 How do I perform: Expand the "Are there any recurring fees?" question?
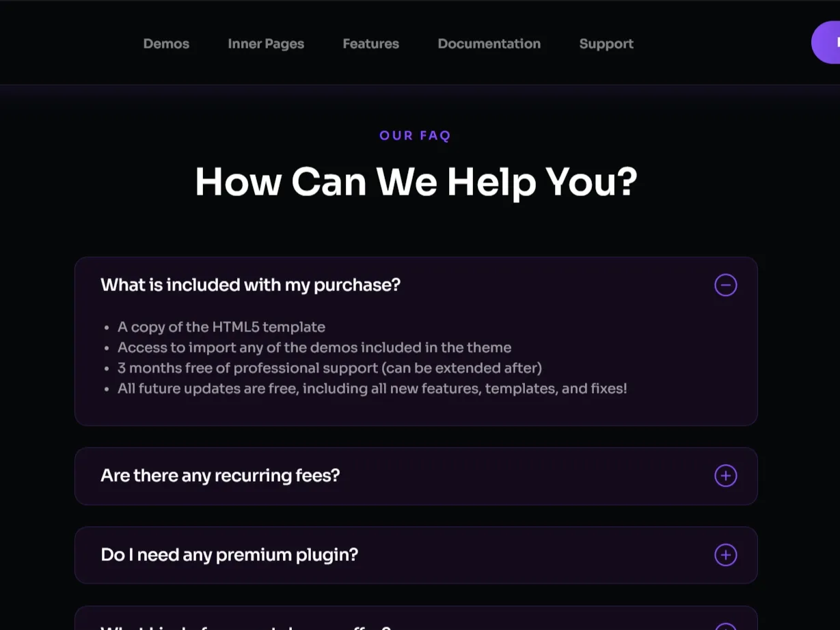point(219,476)
